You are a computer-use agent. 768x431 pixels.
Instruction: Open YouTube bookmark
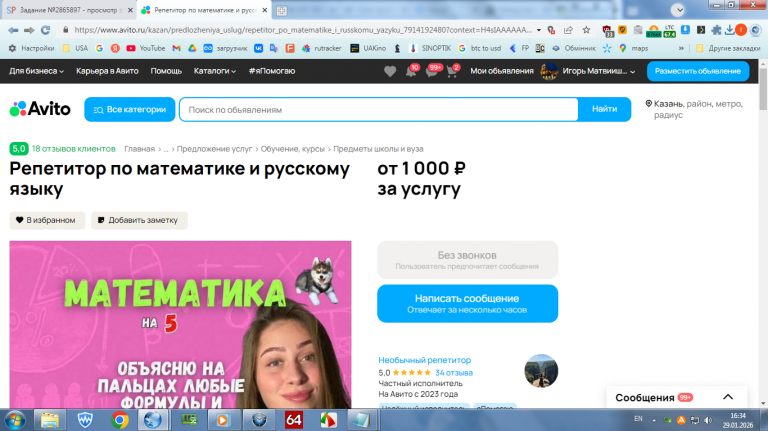pyautogui.click(x=145, y=48)
